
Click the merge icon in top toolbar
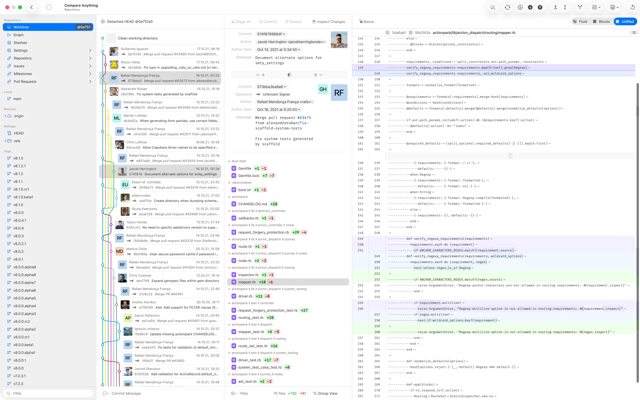[x=555, y=7]
